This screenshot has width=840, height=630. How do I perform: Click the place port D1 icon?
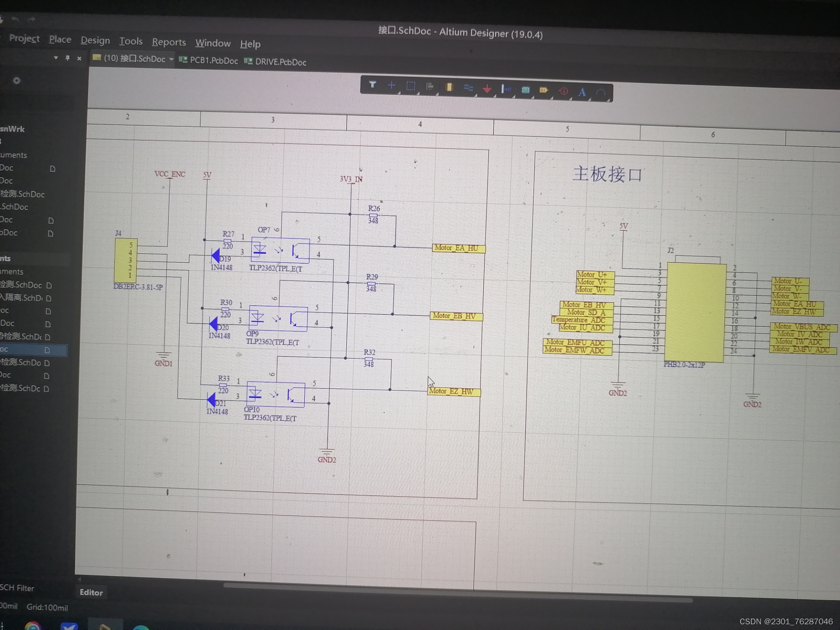pos(544,91)
